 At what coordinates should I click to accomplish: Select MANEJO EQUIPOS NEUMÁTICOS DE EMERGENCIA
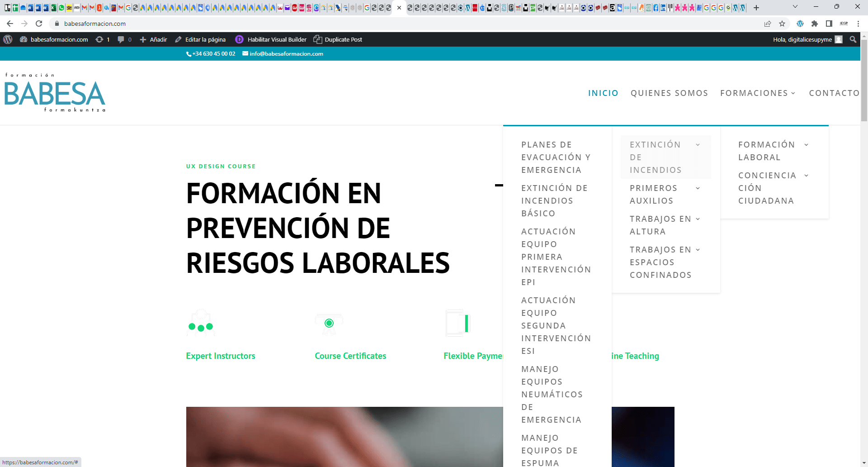552,394
